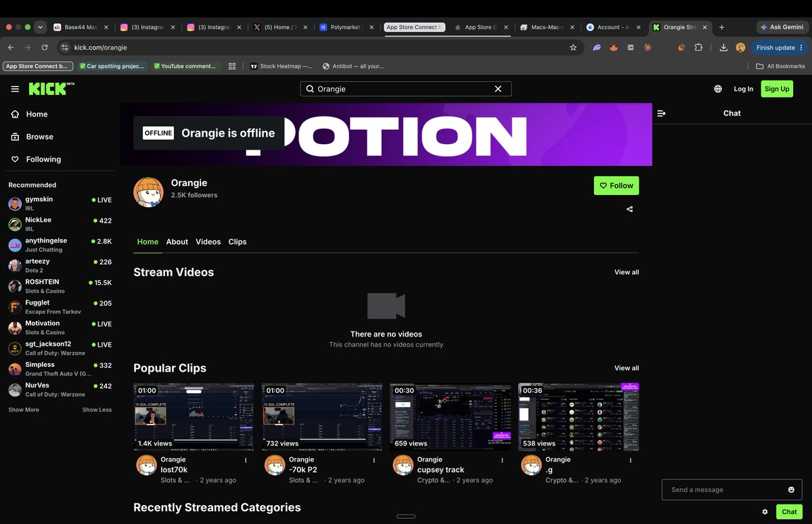
Task: Open the tab search dropdown arrow
Action: click(41, 27)
